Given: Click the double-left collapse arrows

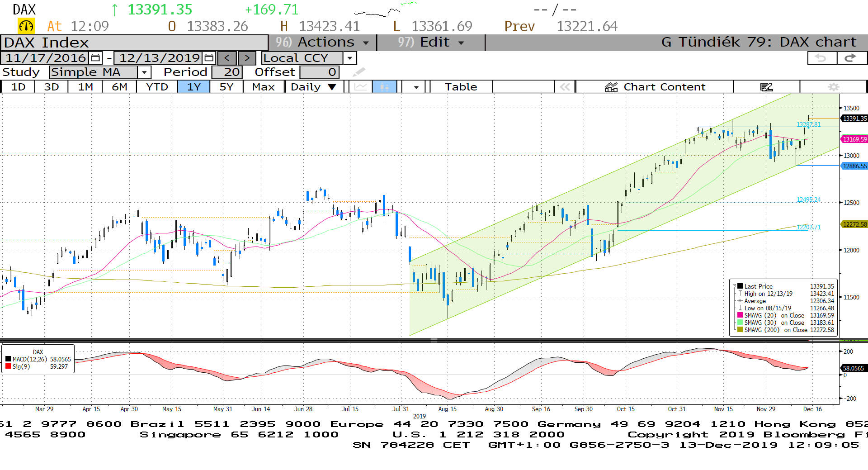Looking at the screenshot, I should 565,87.
